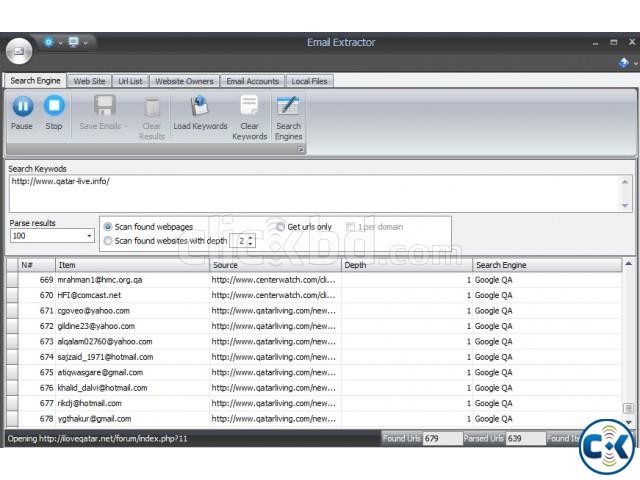Select the khalid_dalvi@hotmail.com entry

102,388
